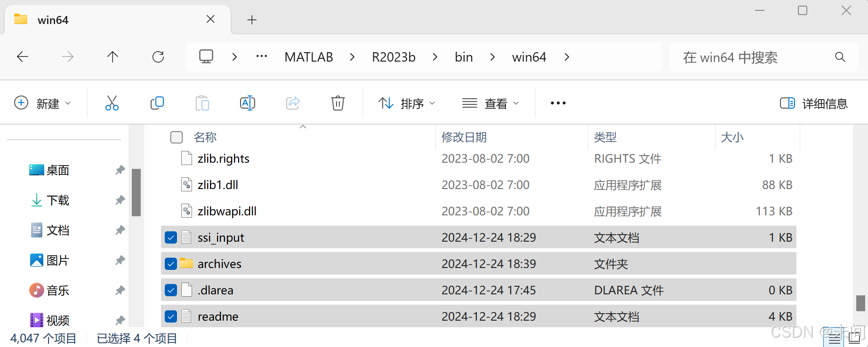Click the archives folder icon
The image size is (868, 347).
pyautogui.click(x=186, y=263)
